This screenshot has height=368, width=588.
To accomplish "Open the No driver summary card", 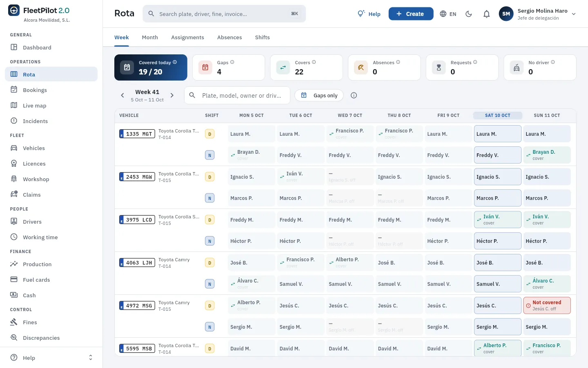I will pyautogui.click(x=540, y=67).
